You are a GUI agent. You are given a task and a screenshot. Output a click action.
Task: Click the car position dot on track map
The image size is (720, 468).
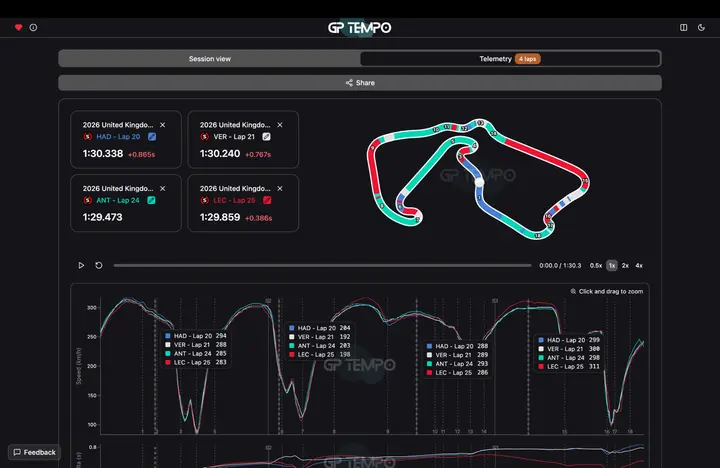pos(479,182)
